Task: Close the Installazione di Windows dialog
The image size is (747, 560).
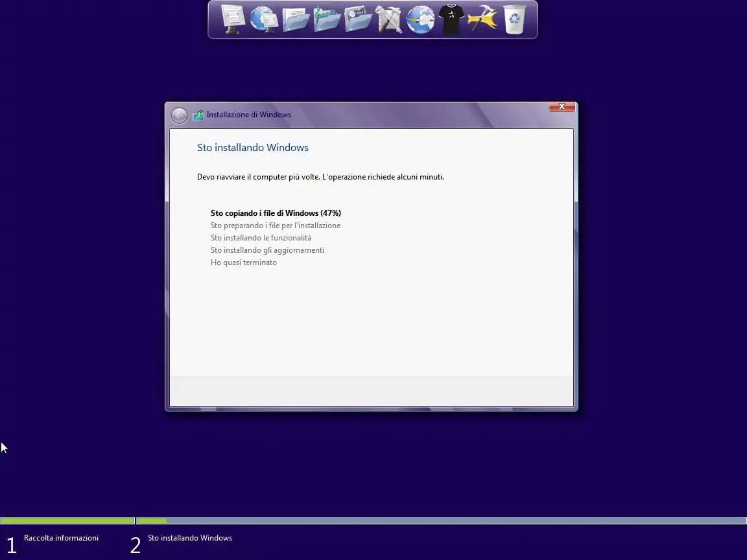Action: pyautogui.click(x=562, y=107)
